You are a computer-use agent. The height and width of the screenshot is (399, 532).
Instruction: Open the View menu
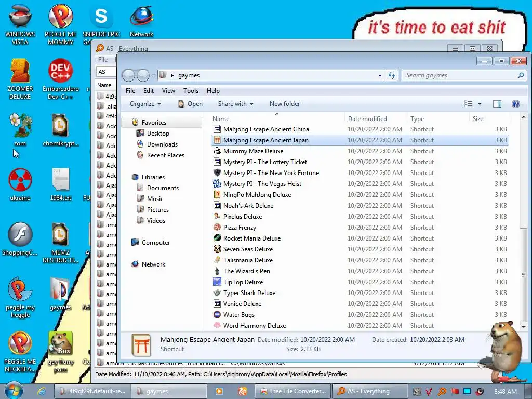click(x=168, y=91)
